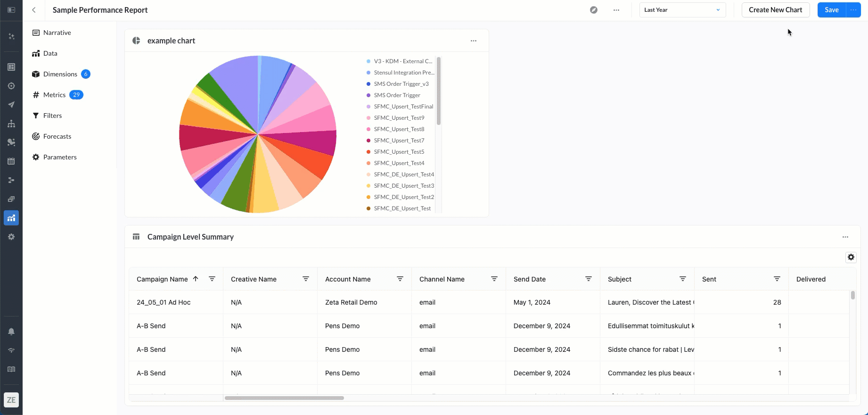Click the table's horizontal scrollbar
Image resolution: width=868 pixels, height=415 pixels.
point(284,398)
